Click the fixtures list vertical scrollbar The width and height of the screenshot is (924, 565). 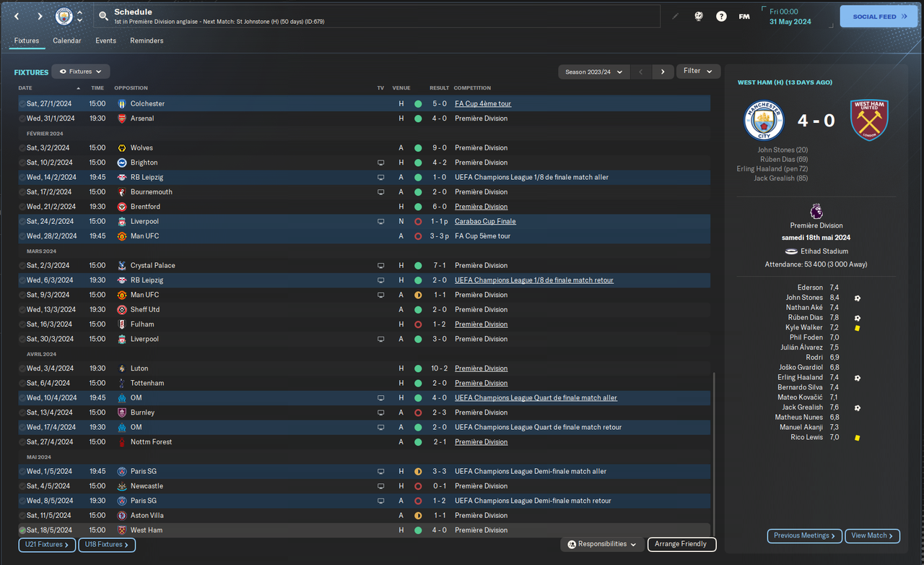coord(713,455)
